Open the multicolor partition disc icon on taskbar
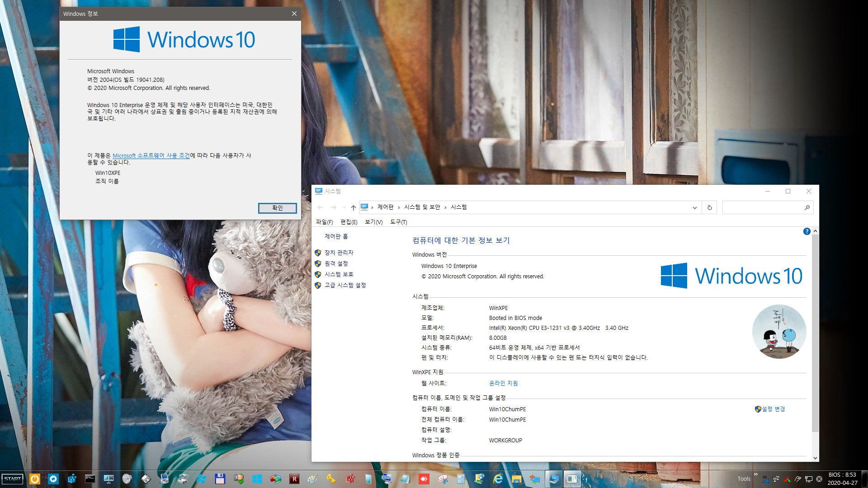The height and width of the screenshot is (488, 868). [275, 479]
